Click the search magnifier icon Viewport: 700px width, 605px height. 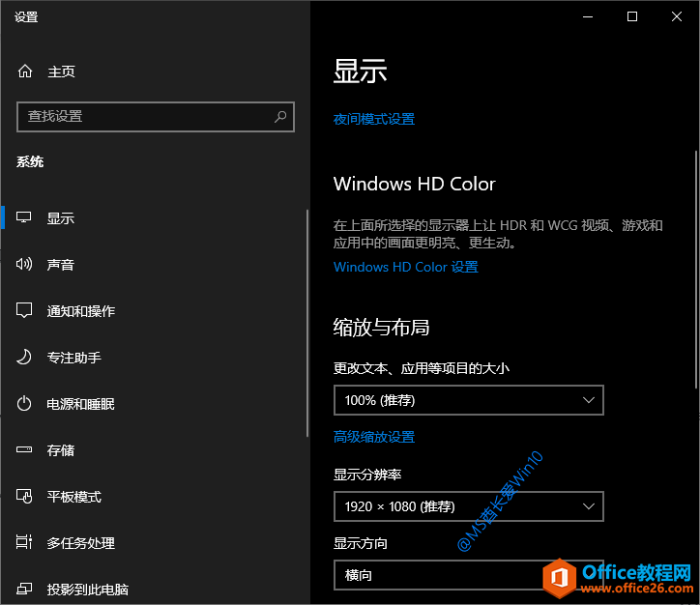[280, 117]
